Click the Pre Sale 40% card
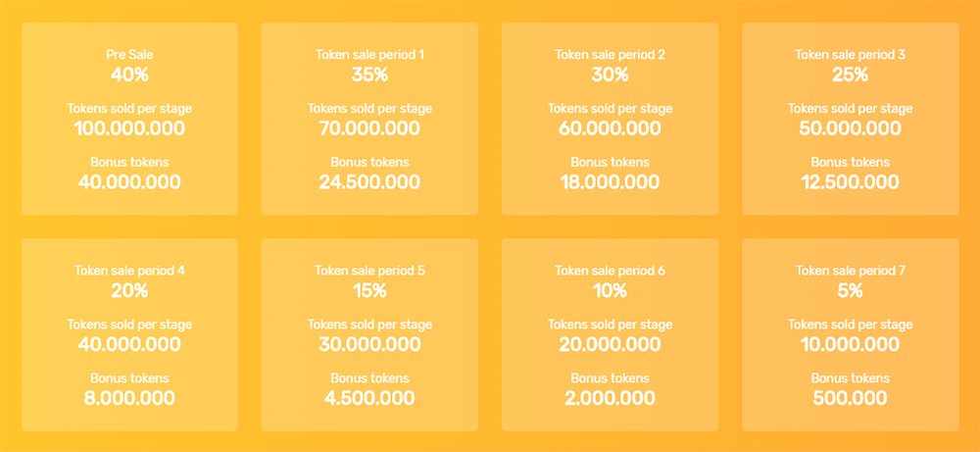Image resolution: width=980 pixels, height=452 pixels. [129, 119]
